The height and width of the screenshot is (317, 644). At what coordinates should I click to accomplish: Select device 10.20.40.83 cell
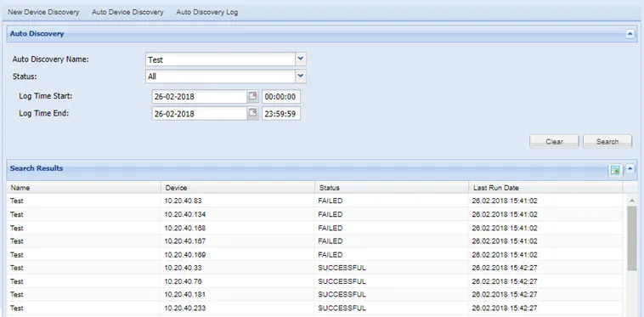[x=238, y=201]
